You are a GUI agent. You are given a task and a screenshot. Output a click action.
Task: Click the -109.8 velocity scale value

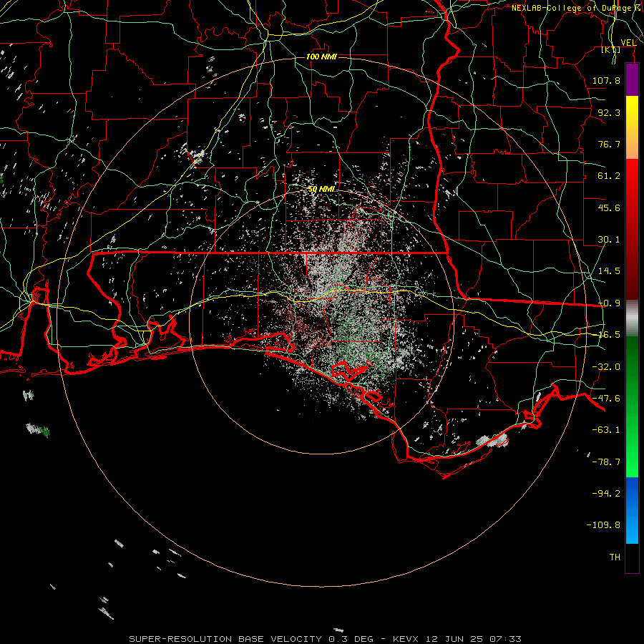coord(603,525)
